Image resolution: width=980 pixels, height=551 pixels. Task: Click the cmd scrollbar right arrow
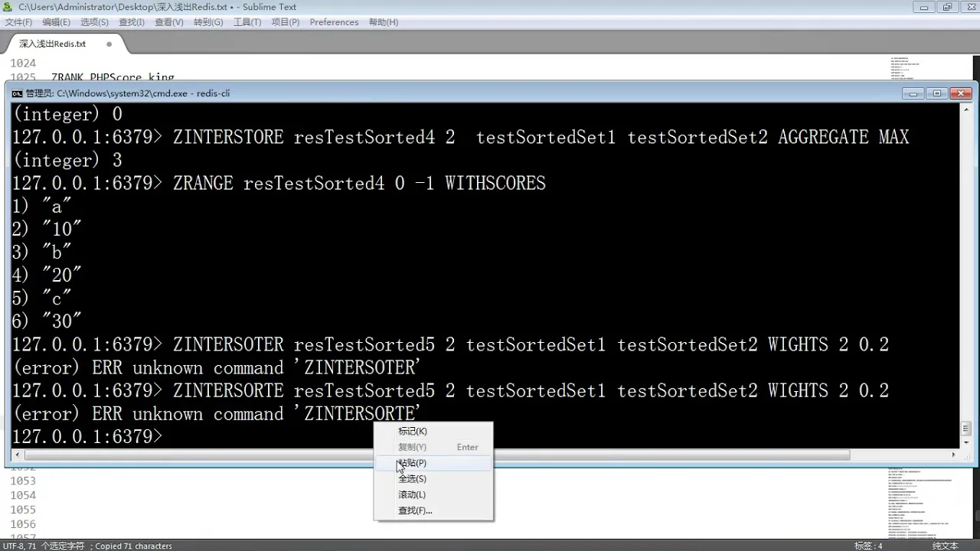click(x=953, y=455)
